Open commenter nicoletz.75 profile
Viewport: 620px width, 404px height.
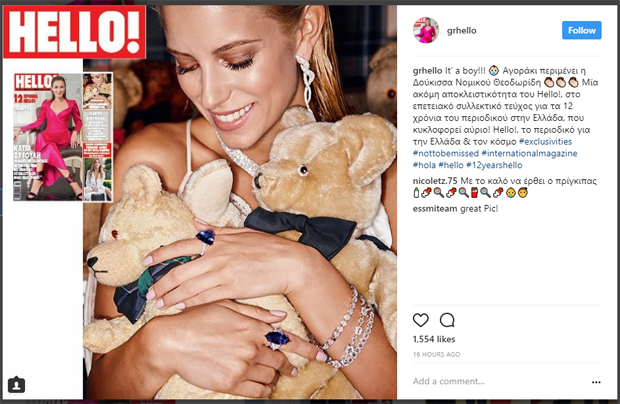tap(435, 181)
